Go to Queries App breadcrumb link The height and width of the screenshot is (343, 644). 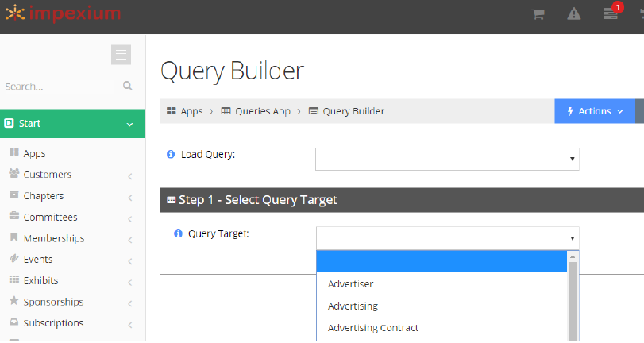coord(263,111)
